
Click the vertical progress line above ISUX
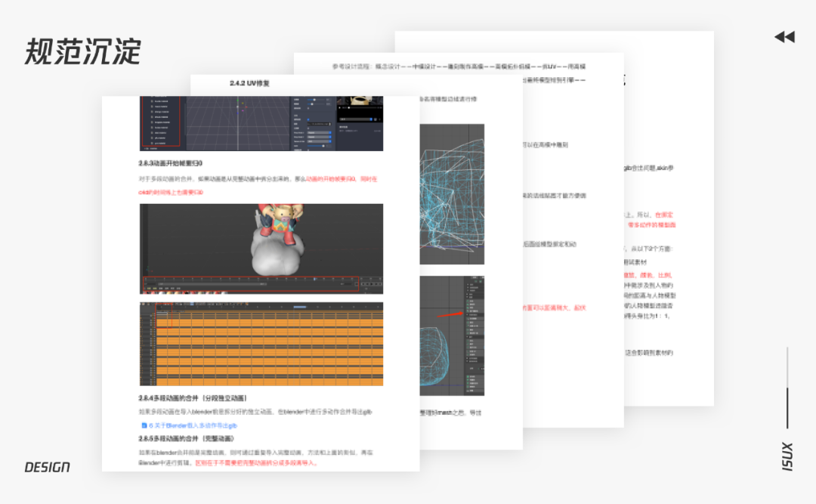pyautogui.click(x=787, y=388)
